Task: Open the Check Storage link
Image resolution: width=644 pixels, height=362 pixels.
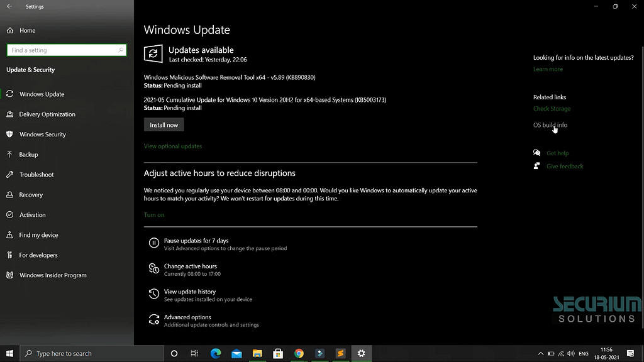Action: coord(552,109)
